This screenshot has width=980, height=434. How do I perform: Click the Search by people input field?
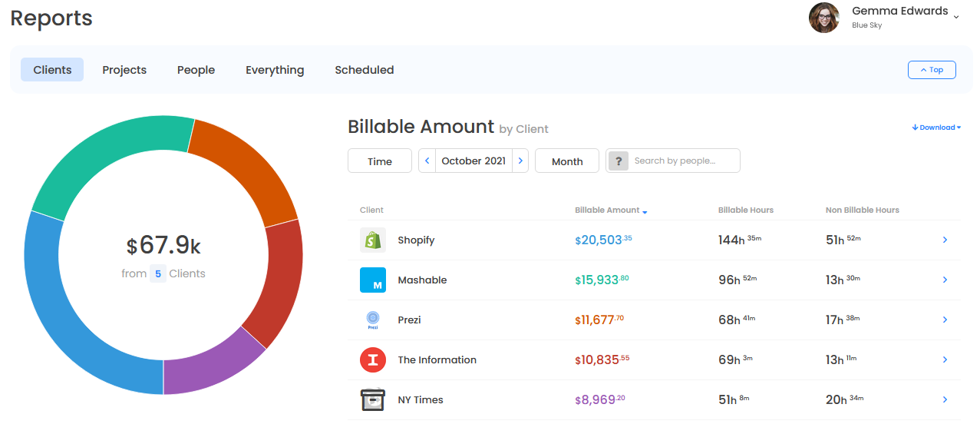683,161
